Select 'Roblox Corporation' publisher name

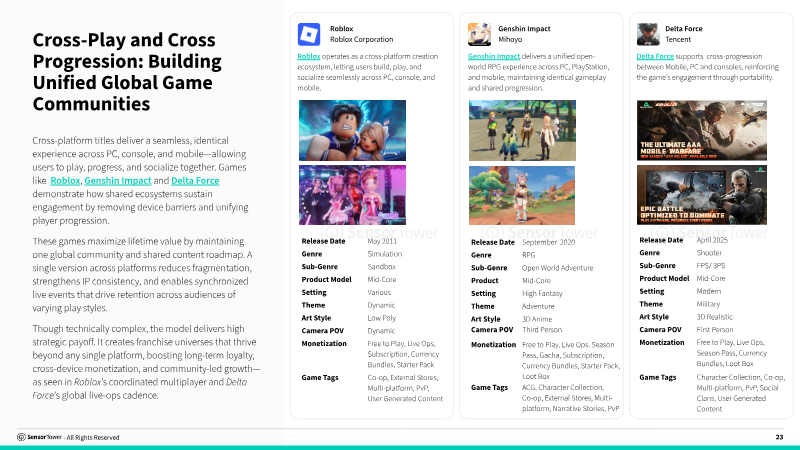(x=361, y=39)
